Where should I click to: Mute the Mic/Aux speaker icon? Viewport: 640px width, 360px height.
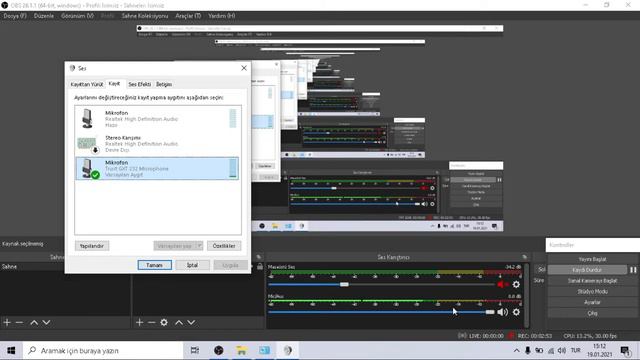(502, 312)
